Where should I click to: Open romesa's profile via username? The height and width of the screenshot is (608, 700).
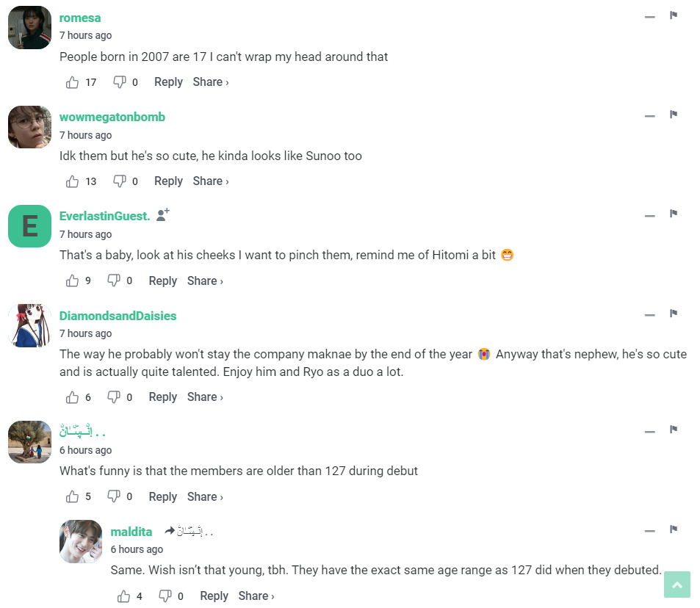(80, 18)
